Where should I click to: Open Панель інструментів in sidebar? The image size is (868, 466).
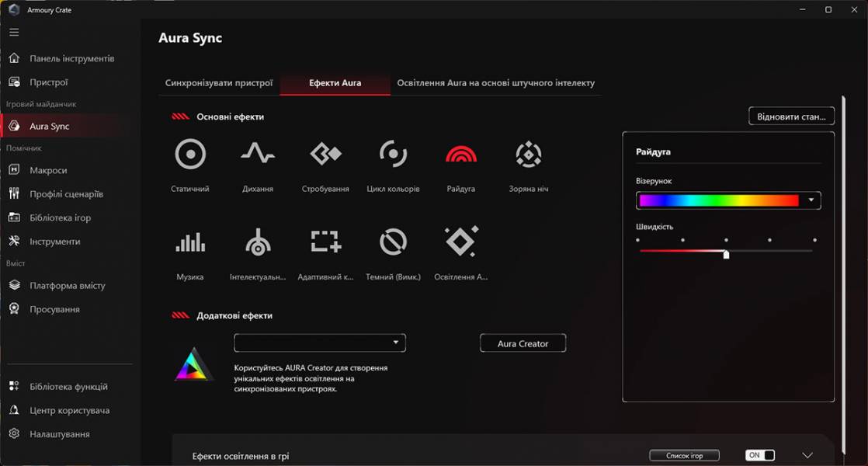point(72,58)
